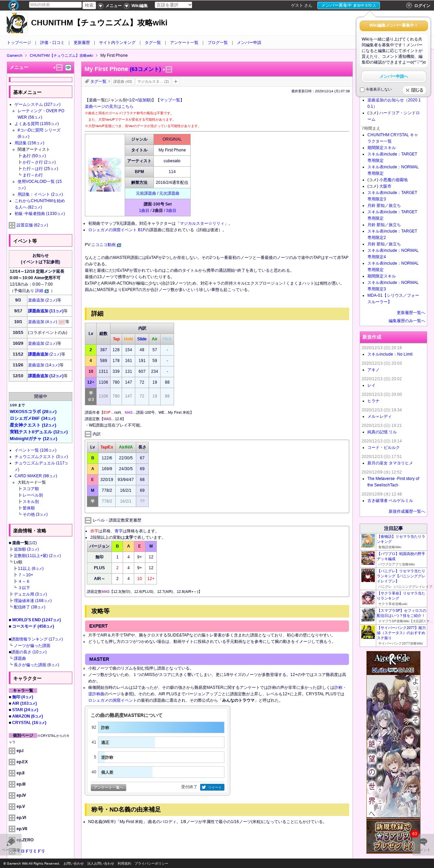Open the login gear icon
This screenshot has width=434, height=868.
point(409,5)
